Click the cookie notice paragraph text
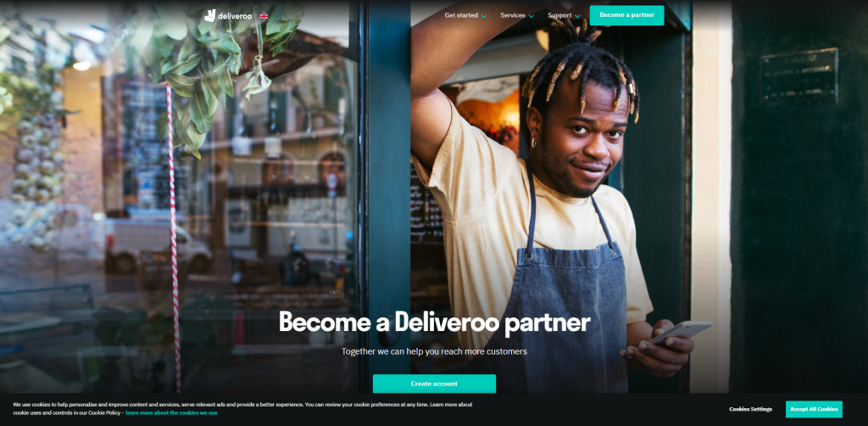Viewport: 868px width, 426px height. (242, 409)
